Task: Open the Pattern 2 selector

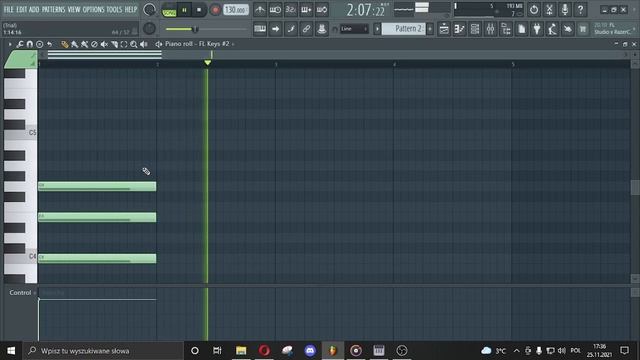Action: (404, 29)
